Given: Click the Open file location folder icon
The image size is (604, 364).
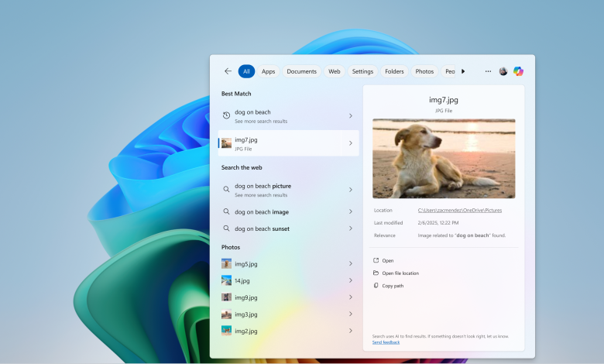Looking at the screenshot, I should coord(376,273).
